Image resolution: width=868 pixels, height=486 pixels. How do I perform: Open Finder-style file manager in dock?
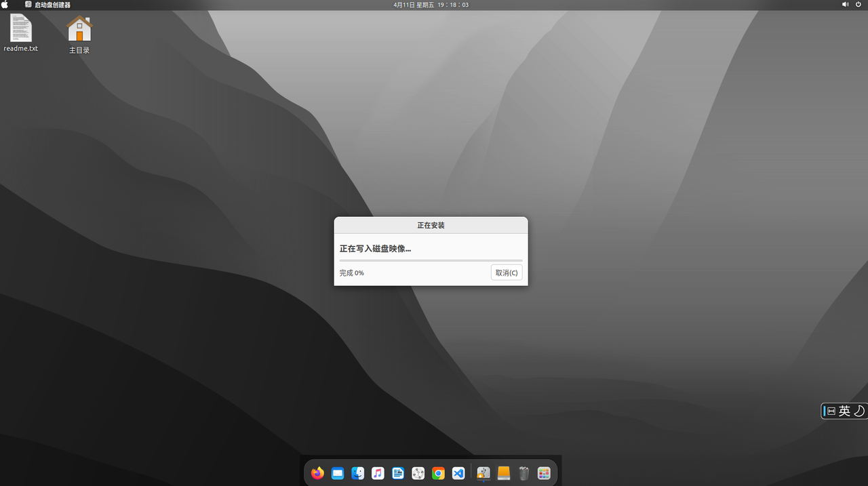pos(358,473)
